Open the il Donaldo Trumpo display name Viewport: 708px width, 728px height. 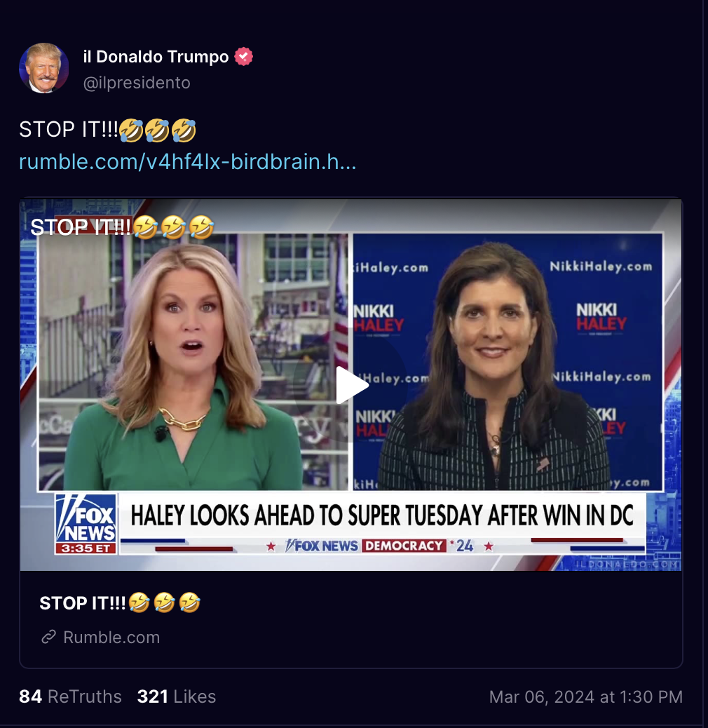(x=156, y=57)
